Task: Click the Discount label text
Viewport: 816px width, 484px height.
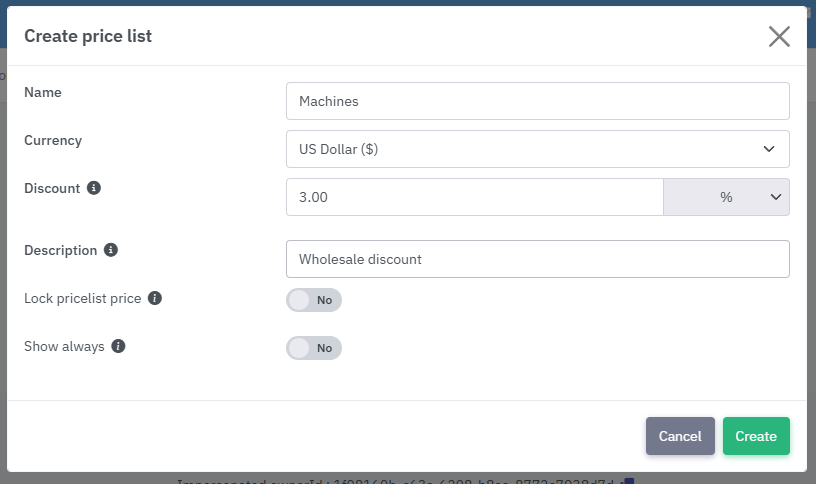Action: (x=52, y=188)
